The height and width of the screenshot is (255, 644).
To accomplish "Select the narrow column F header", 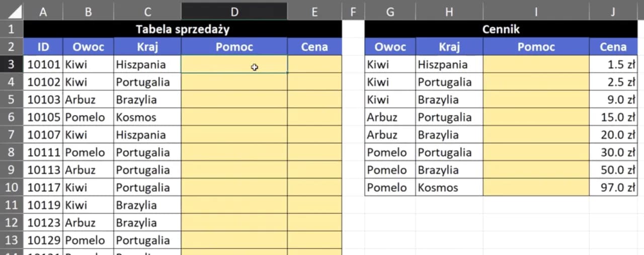I will pos(353,12).
